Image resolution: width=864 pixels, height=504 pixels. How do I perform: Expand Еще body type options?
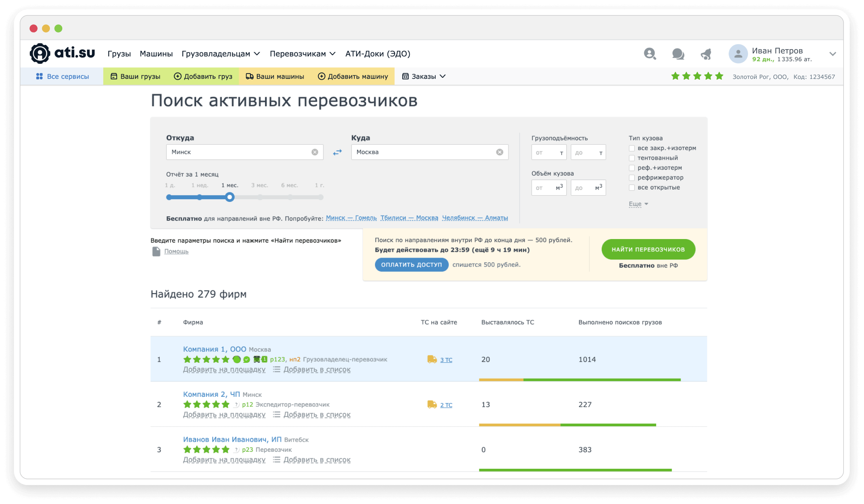pyautogui.click(x=638, y=204)
